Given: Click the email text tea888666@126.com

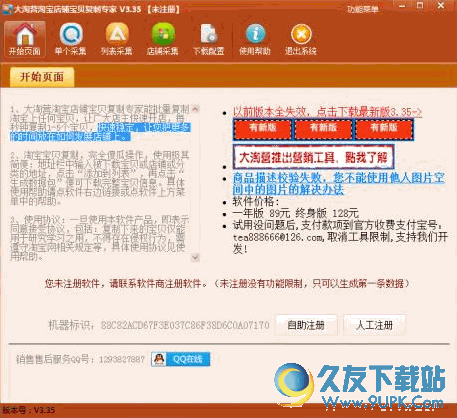Looking at the screenshot, I should [x=278, y=237].
